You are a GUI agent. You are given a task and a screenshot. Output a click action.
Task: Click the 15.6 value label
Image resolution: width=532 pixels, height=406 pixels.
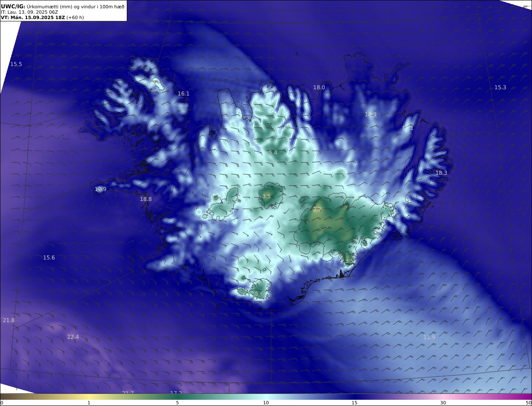pyautogui.click(x=49, y=258)
